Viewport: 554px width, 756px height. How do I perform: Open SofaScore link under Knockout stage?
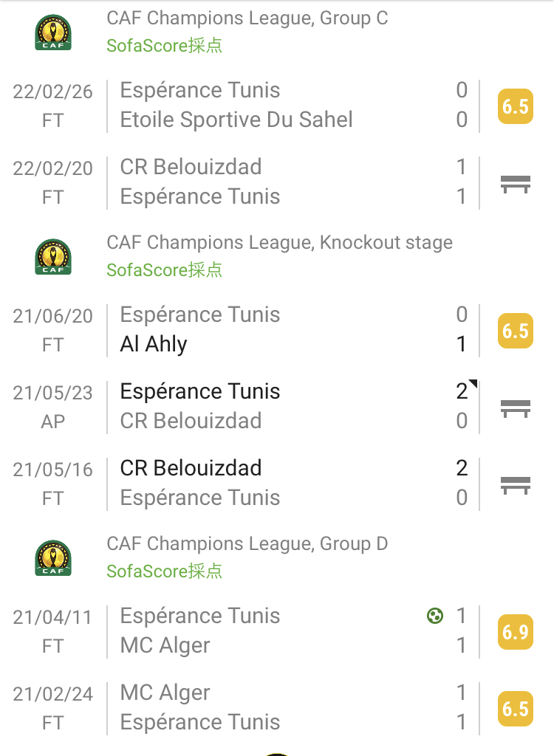click(165, 270)
